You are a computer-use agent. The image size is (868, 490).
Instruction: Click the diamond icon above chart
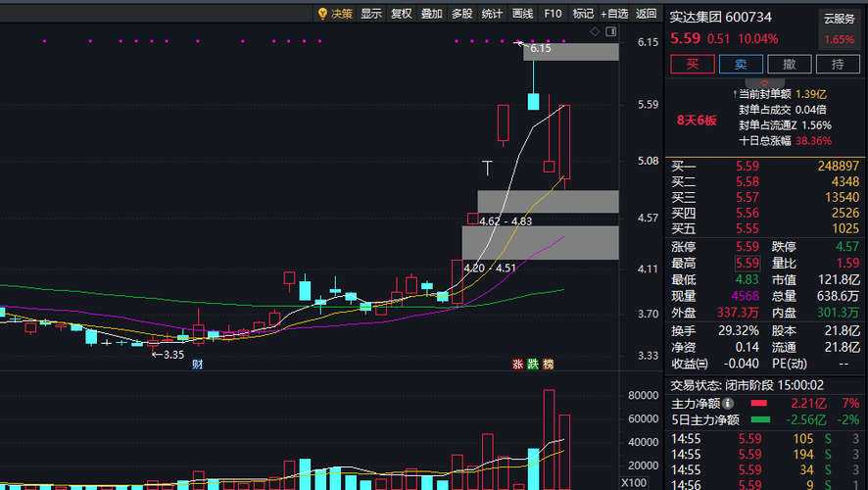click(x=595, y=31)
